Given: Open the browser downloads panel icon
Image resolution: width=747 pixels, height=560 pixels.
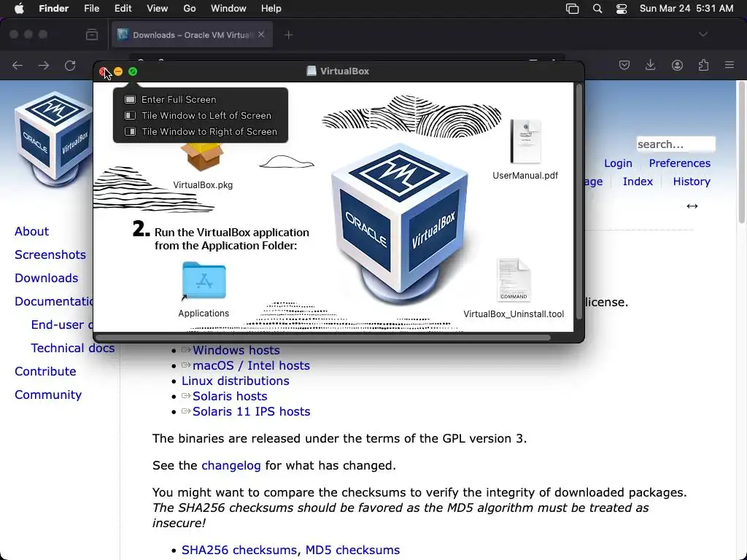Looking at the screenshot, I should tap(650, 65).
